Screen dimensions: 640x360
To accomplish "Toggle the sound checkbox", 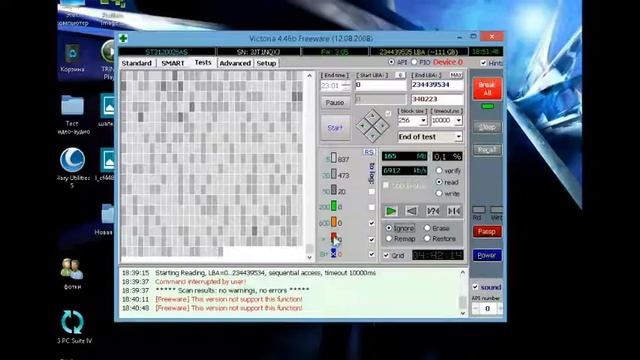I will (475, 287).
